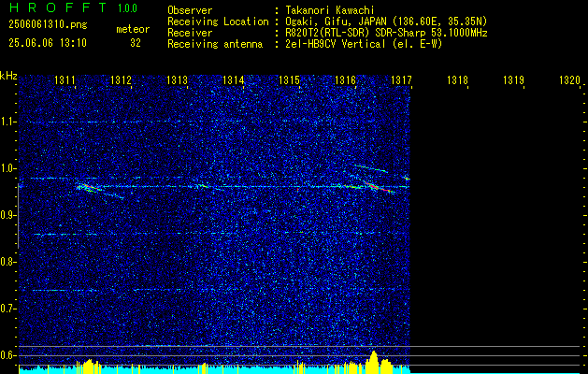Viewport: 588px width, 374px height.
Task: Click the 1314 time axis marker
Action: pyautogui.click(x=234, y=79)
